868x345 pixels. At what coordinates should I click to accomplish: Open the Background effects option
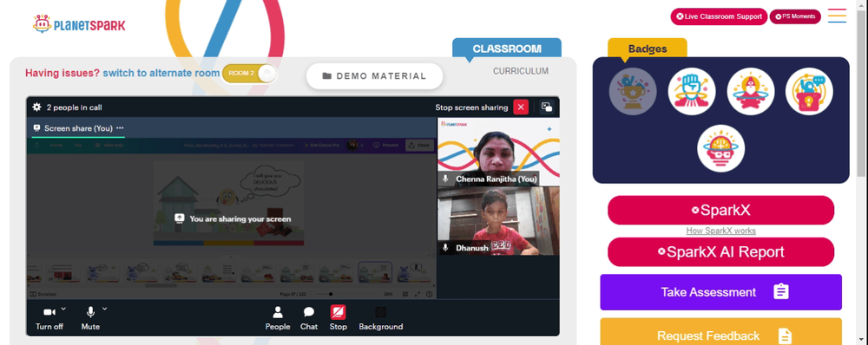[380, 318]
